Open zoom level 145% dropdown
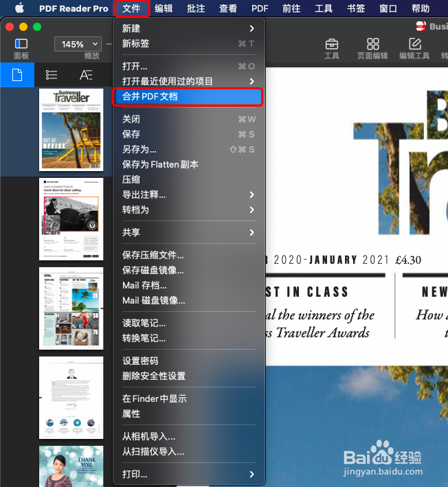Image resolution: width=448 pixels, height=487 pixels. [x=78, y=44]
